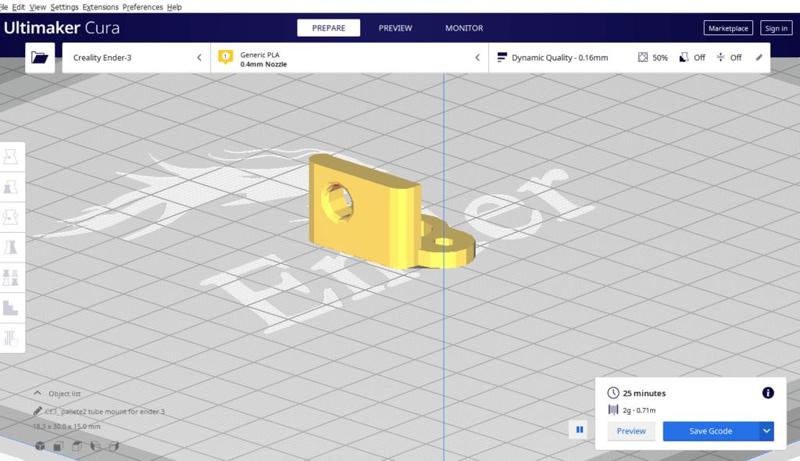Image resolution: width=800 pixels, height=461 pixels.
Task: Click the adhesion Off icon
Action: pyautogui.click(x=720, y=57)
